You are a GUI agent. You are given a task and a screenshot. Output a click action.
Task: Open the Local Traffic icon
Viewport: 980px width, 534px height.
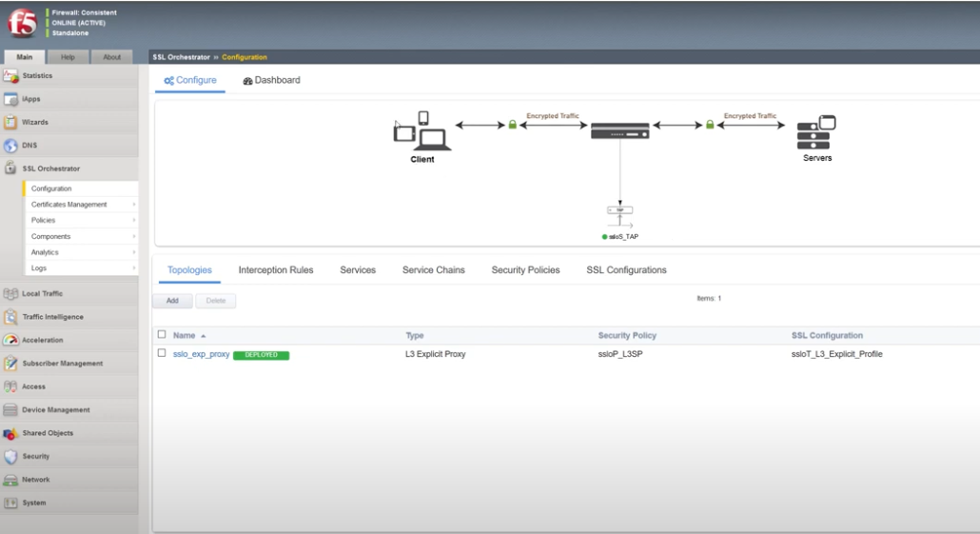click(10, 293)
